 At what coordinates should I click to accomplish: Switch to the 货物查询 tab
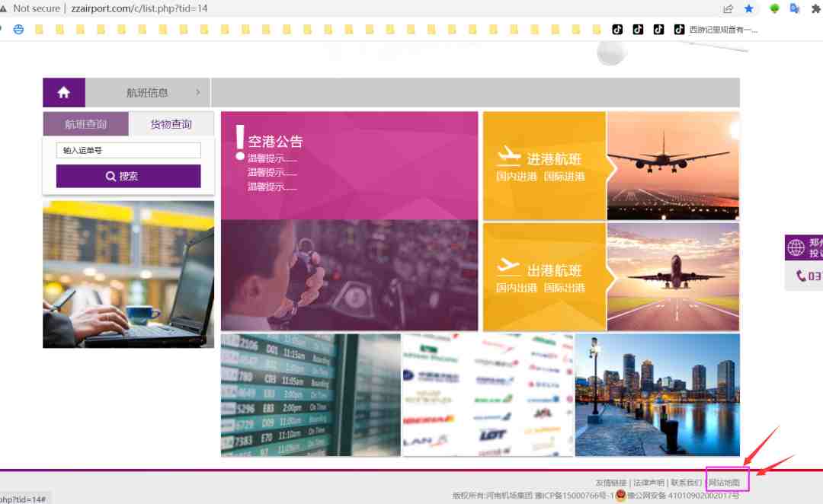pyautogui.click(x=171, y=124)
